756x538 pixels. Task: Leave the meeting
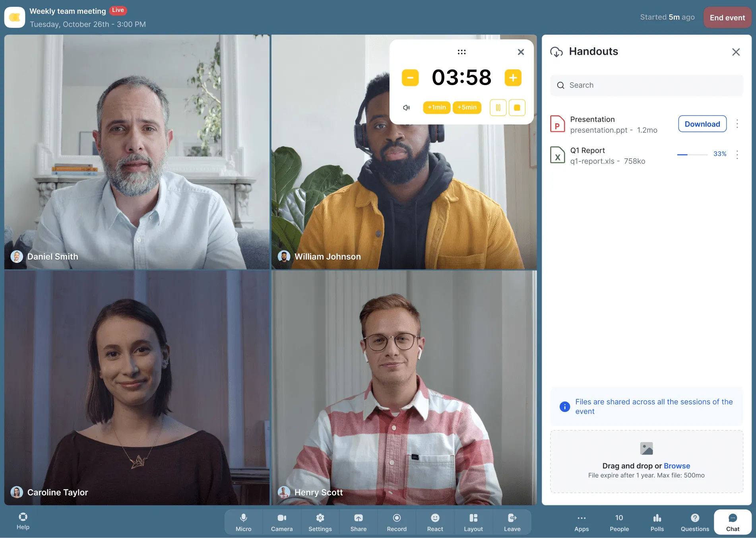512,522
